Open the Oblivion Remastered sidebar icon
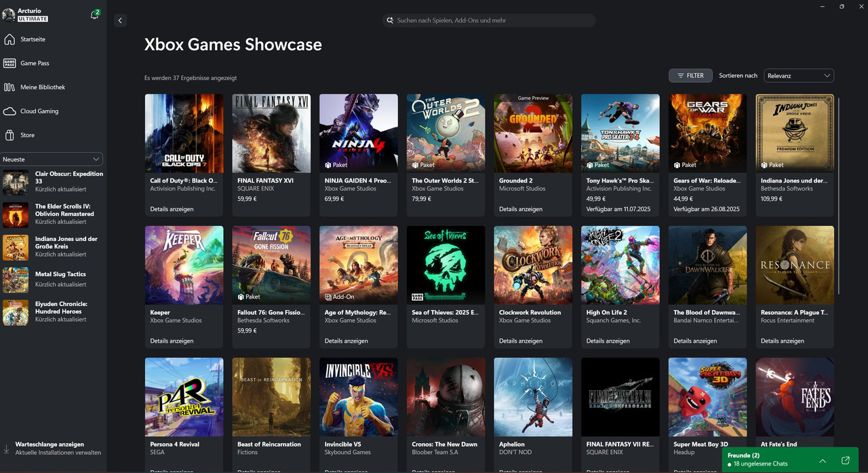The width and height of the screenshot is (868, 473). coord(16,214)
